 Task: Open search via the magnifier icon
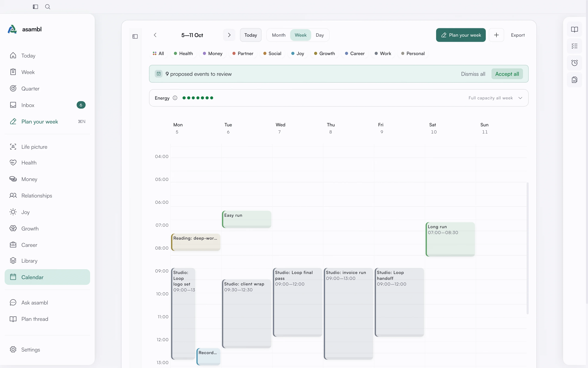pos(48,7)
